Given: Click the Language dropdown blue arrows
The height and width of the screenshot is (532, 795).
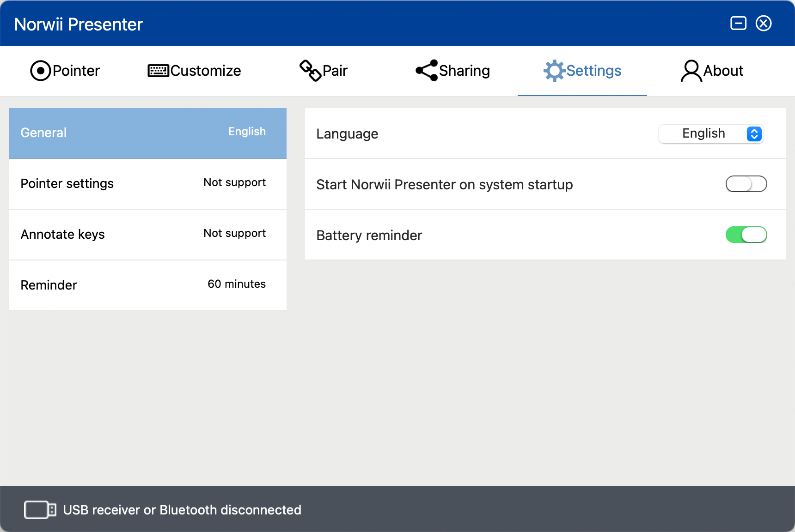Looking at the screenshot, I should [754, 134].
